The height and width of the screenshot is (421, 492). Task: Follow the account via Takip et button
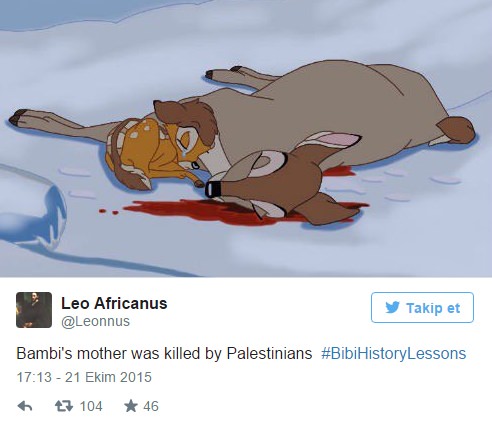click(x=422, y=307)
